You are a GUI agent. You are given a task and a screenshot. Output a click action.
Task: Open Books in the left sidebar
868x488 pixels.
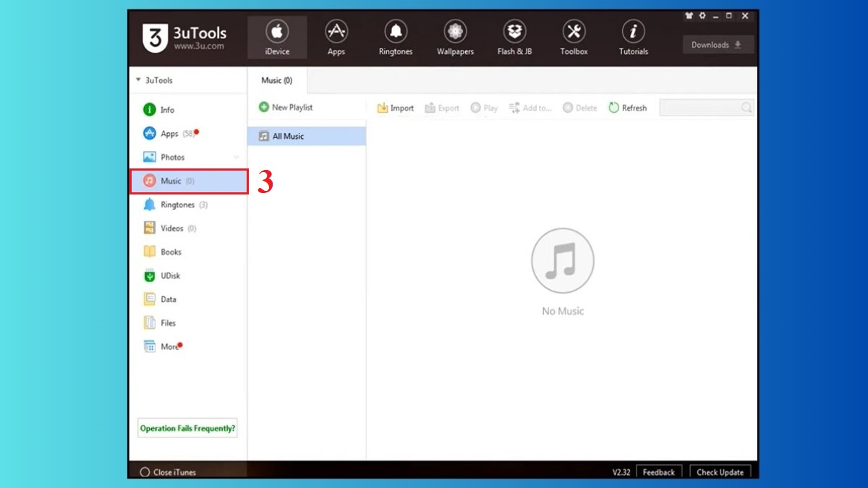pos(171,252)
